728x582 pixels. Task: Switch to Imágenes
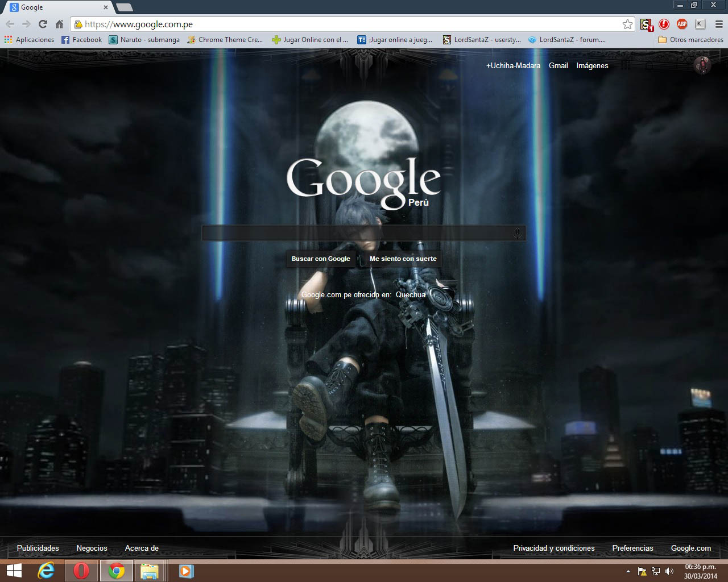592,65
